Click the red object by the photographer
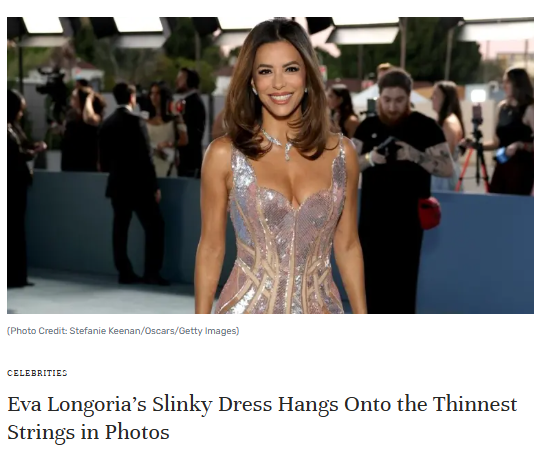Image resolution: width=534 pixels, height=449 pixels. pos(429,213)
